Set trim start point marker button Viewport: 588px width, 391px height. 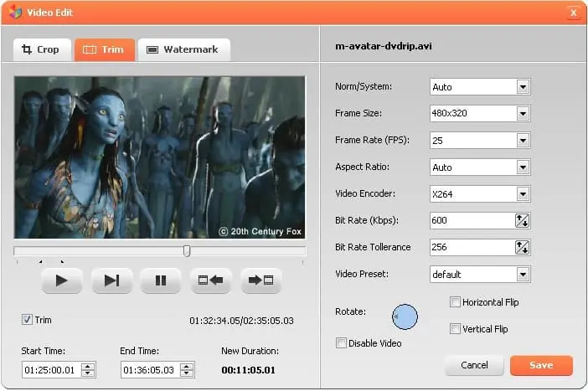211,280
